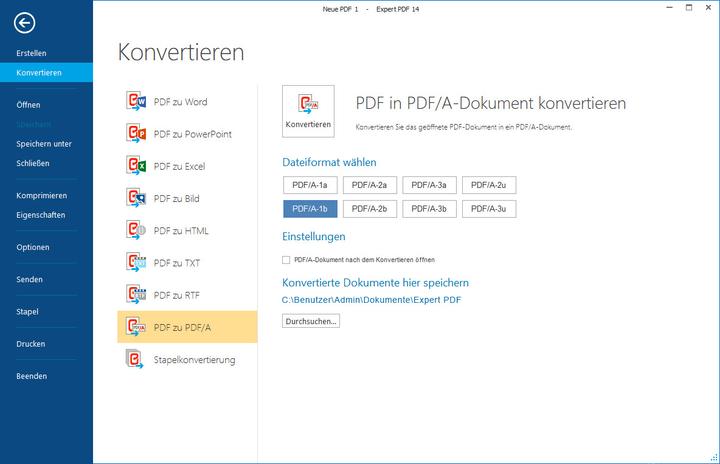Viewport: 720px width, 464px height.
Task: Select PDF/A-1b format
Action: pyautogui.click(x=310, y=209)
